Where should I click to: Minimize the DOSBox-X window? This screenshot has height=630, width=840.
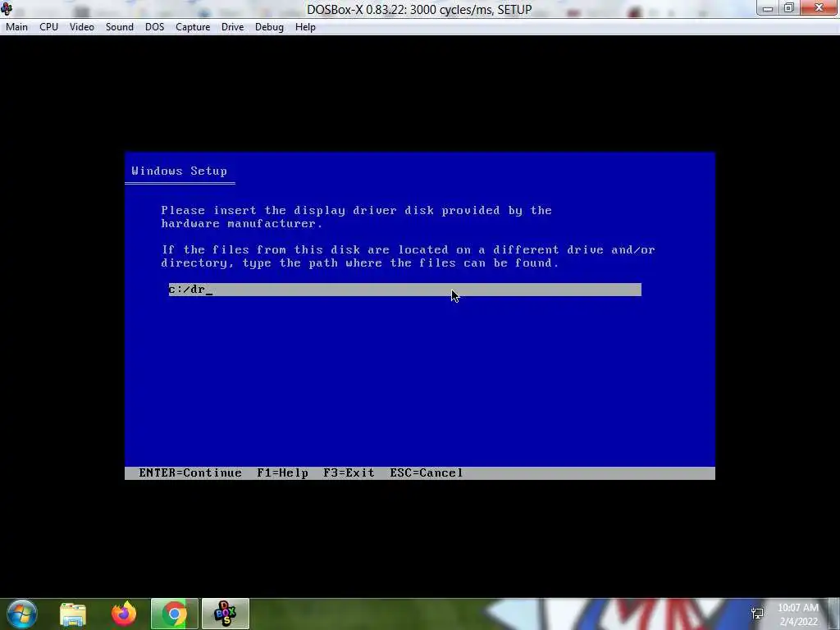tap(768, 8)
